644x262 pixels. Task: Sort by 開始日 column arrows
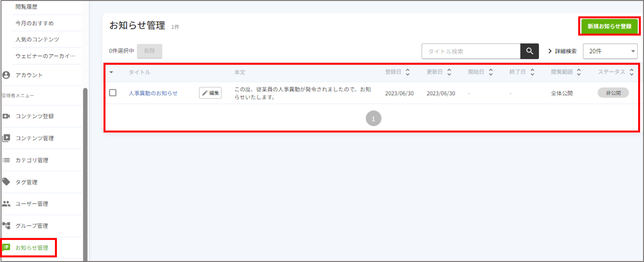coord(491,72)
